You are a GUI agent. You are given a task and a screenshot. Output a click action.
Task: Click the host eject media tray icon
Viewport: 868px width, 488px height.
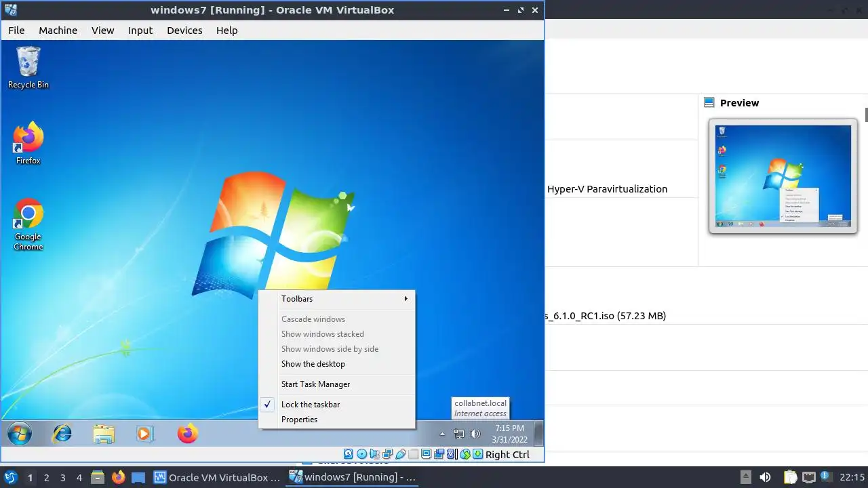pos(746,477)
